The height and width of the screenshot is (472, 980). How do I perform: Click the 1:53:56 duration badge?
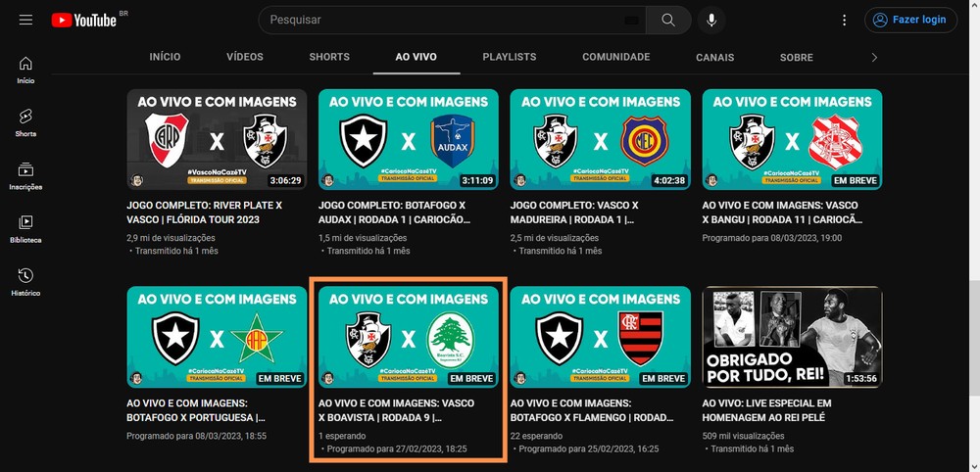point(861,379)
